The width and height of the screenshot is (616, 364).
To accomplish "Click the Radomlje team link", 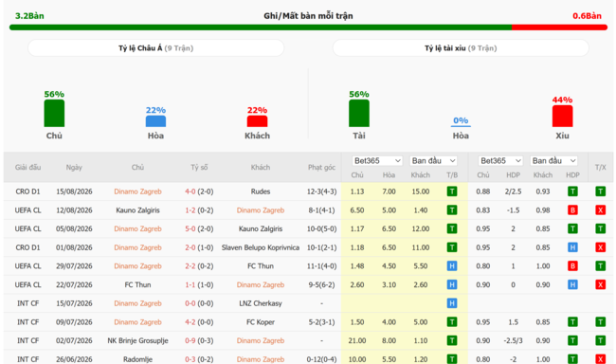I will 138,359.
